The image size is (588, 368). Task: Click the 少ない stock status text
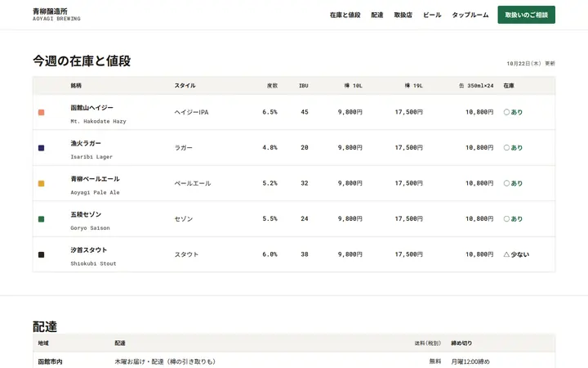coord(520,254)
